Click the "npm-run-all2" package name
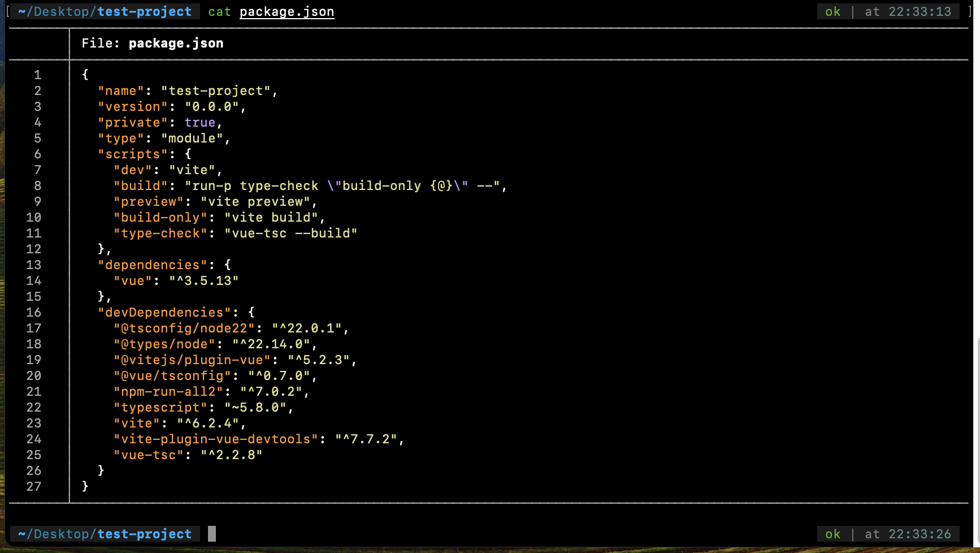This screenshot has width=980, height=553. tap(168, 392)
